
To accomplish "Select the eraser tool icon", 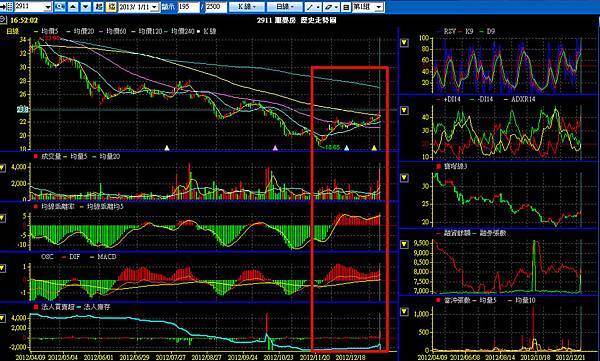I will point(330,7).
